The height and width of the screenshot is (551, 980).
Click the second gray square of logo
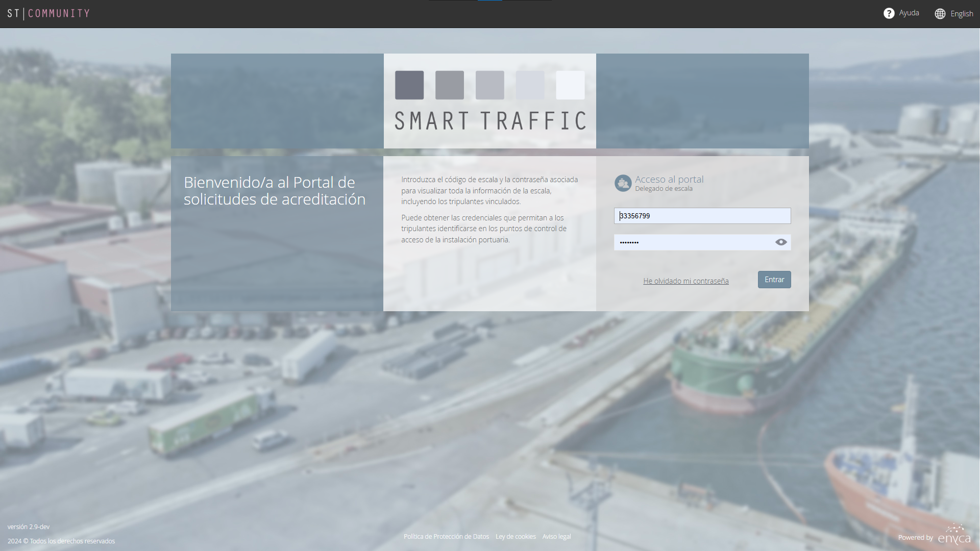pyautogui.click(x=450, y=85)
